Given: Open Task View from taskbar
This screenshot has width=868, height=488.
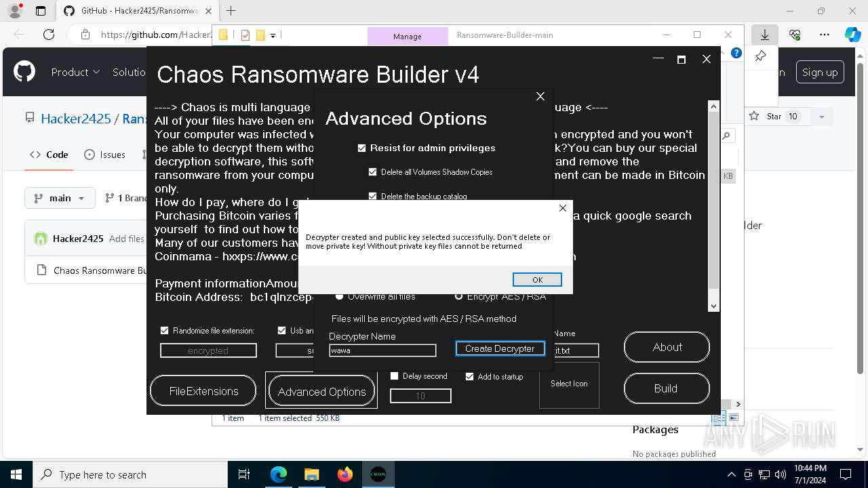Looking at the screenshot, I should pos(245,474).
